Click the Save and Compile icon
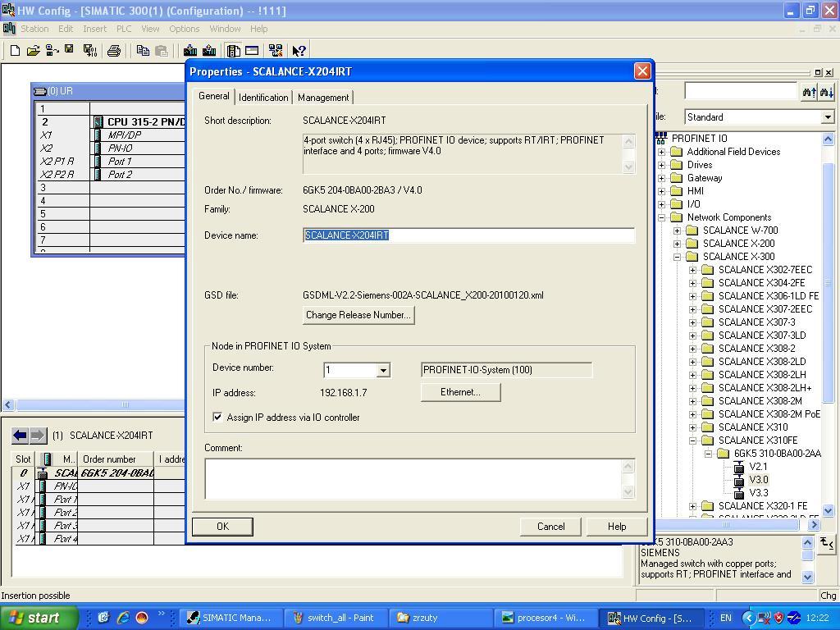Viewport: 840px width, 630px height. [x=90, y=51]
